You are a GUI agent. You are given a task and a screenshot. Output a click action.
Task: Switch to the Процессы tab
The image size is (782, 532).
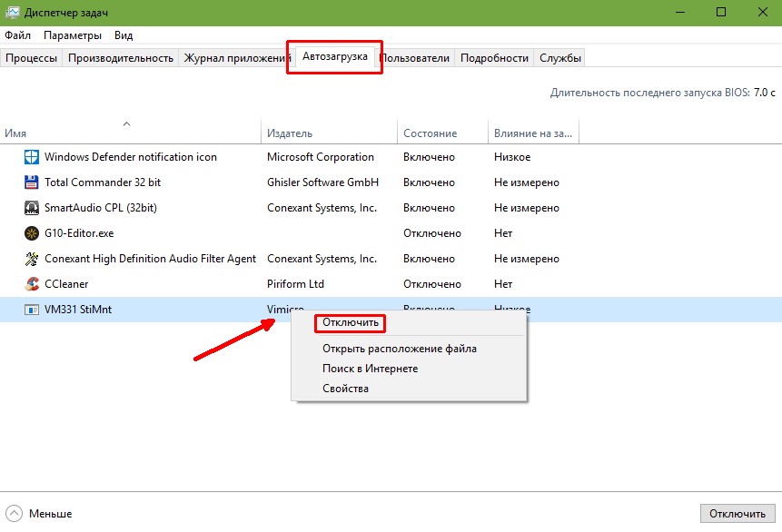[31, 58]
